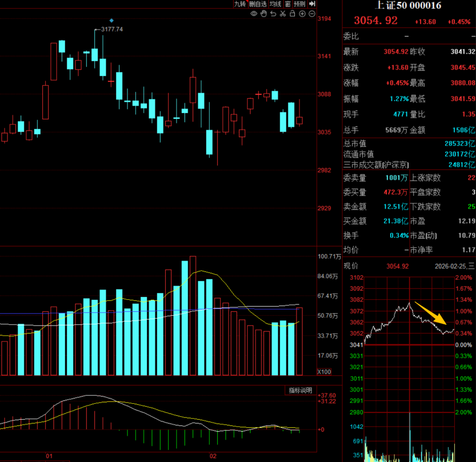Toggle the eye visibility icon above chart
Image resolution: width=476 pixels, height=462 pixels.
pyautogui.click(x=254, y=14)
